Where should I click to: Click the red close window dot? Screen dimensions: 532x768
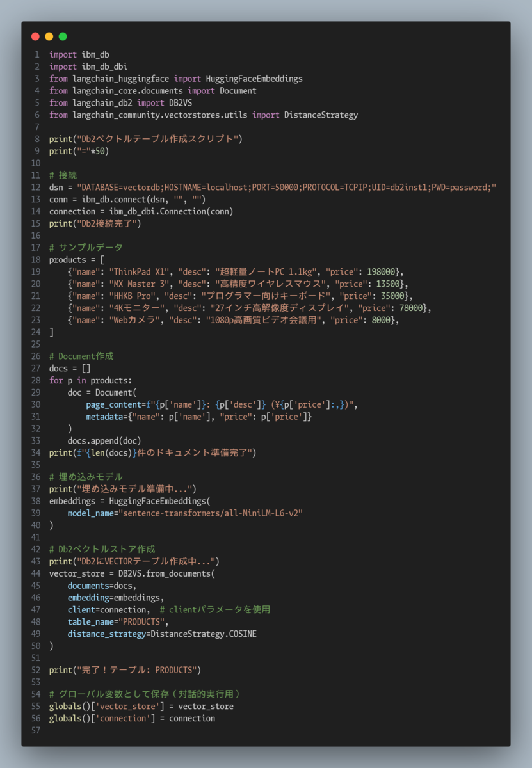point(35,36)
